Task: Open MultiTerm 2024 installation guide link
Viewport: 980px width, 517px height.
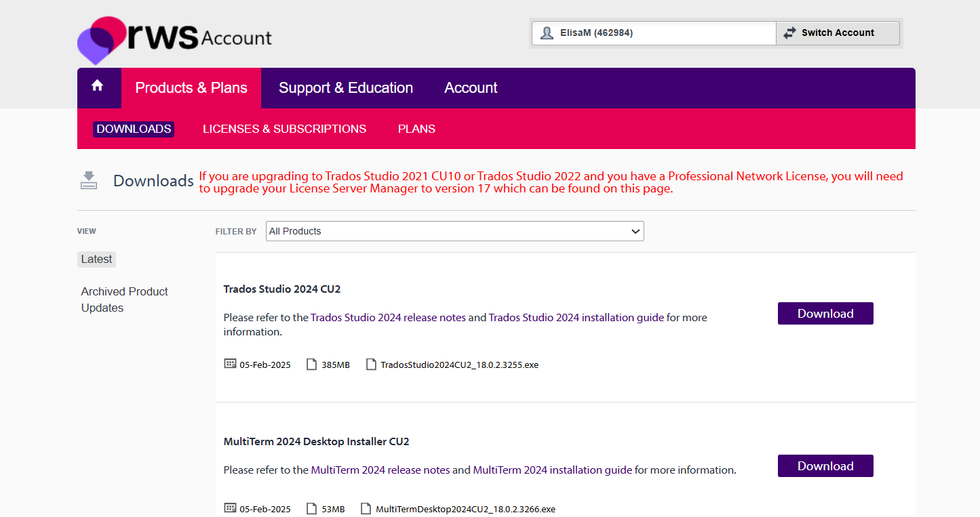Action: (552, 470)
